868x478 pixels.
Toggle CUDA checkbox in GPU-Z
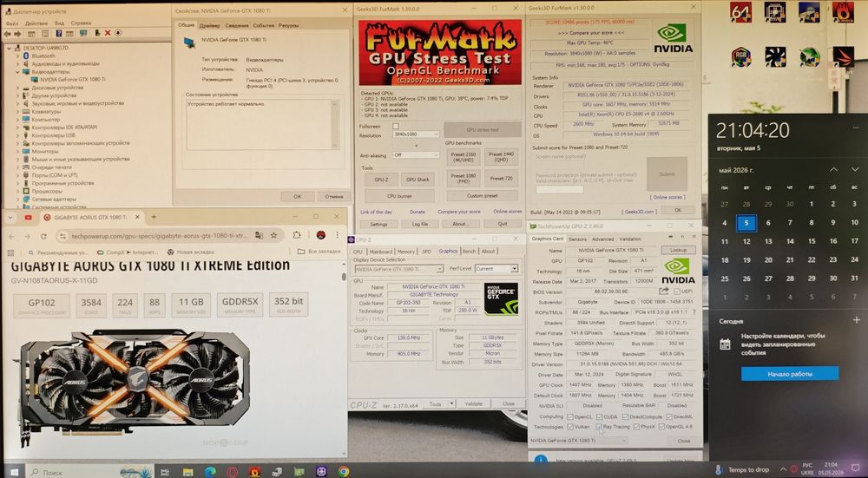tap(600, 416)
